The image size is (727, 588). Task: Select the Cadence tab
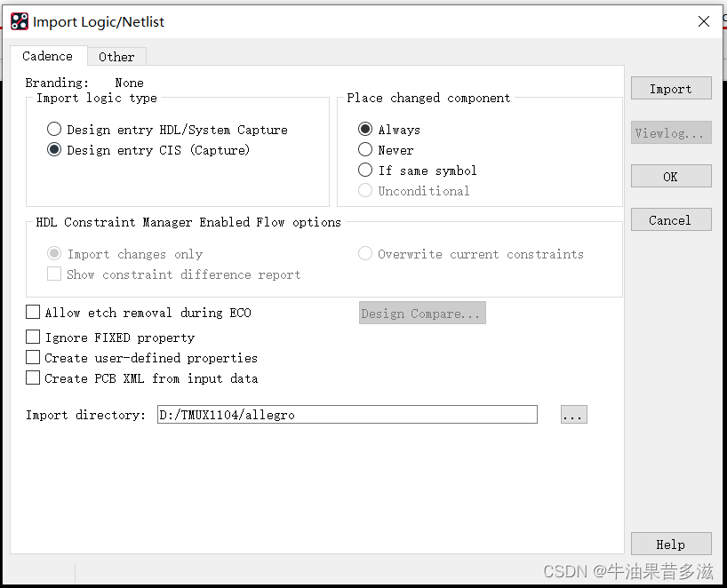[x=48, y=56]
